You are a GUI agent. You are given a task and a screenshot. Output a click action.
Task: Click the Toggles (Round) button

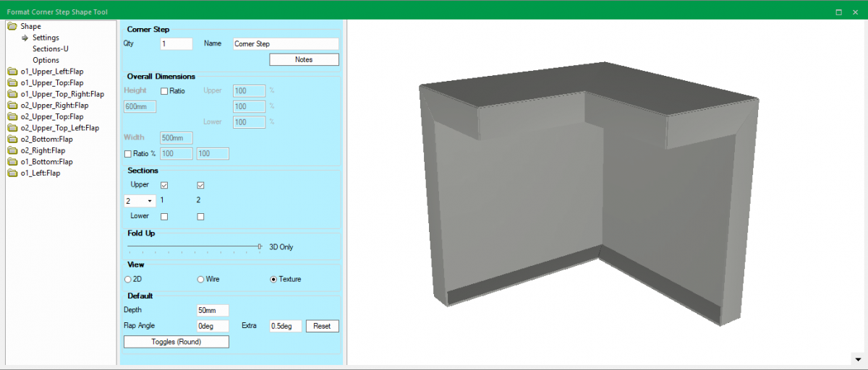pyautogui.click(x=176, y=342)
